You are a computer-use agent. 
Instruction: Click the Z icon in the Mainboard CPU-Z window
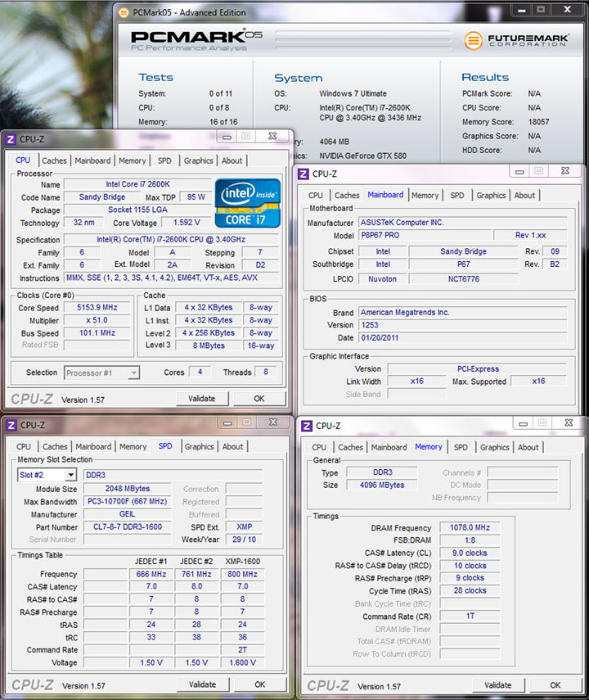coord(303,174)
